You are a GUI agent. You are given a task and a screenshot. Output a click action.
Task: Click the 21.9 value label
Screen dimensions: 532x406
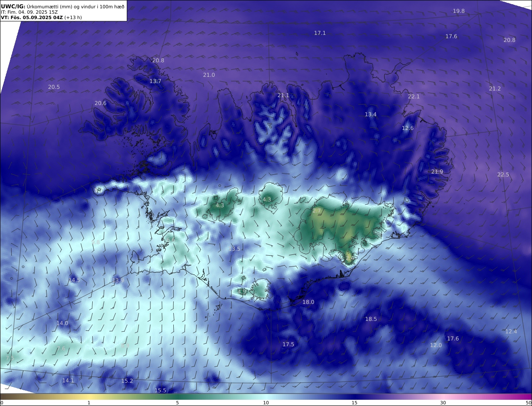(x=437, y=172)
